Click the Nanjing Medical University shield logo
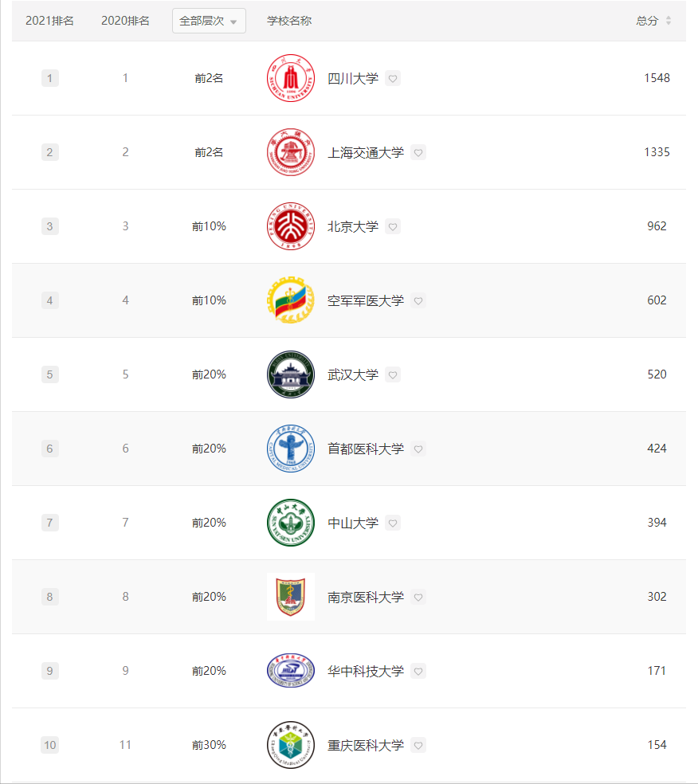This screenshot has width=698, height=784. click(x=290, y=597)
